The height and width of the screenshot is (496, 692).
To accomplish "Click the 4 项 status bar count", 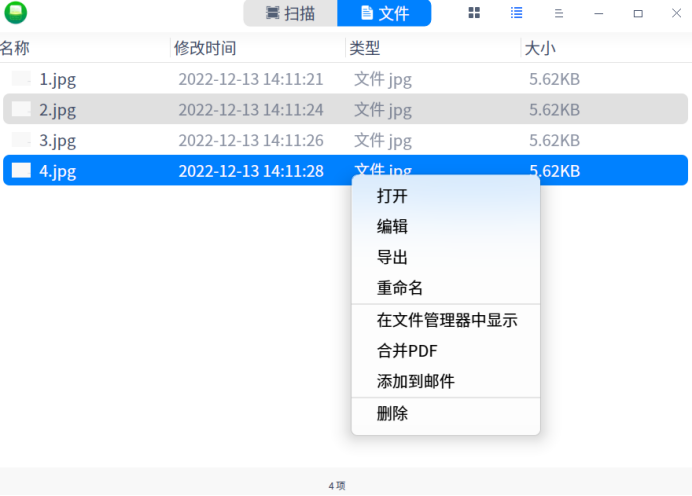I will point(337,486).
